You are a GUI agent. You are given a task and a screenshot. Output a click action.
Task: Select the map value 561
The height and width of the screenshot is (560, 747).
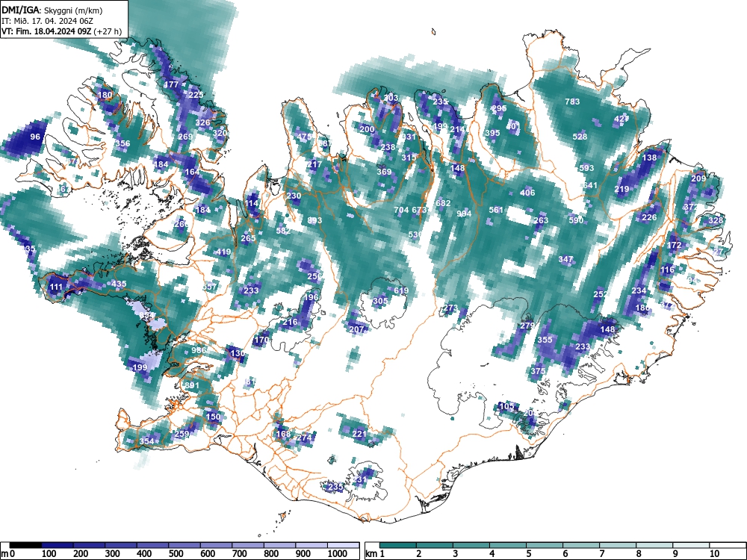click(496, 210)
